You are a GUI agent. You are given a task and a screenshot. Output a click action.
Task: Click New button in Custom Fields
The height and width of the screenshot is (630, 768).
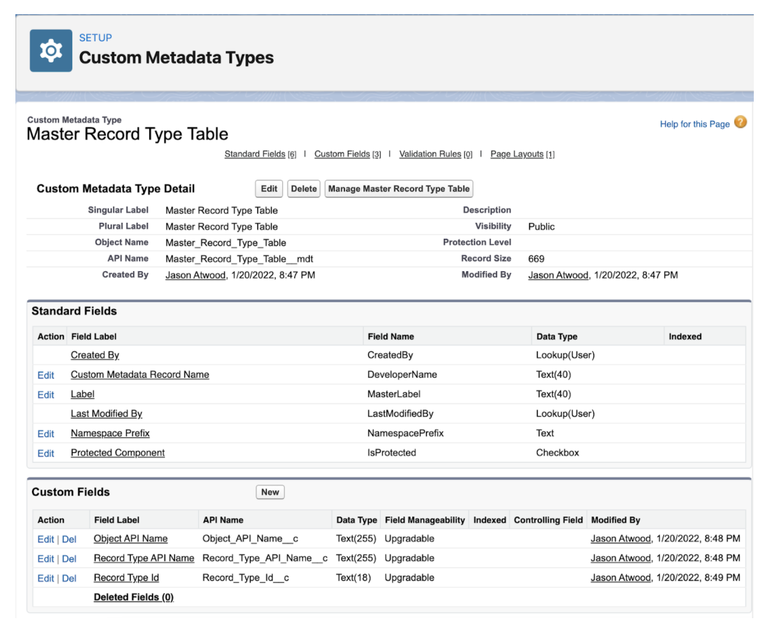(270, 492)
